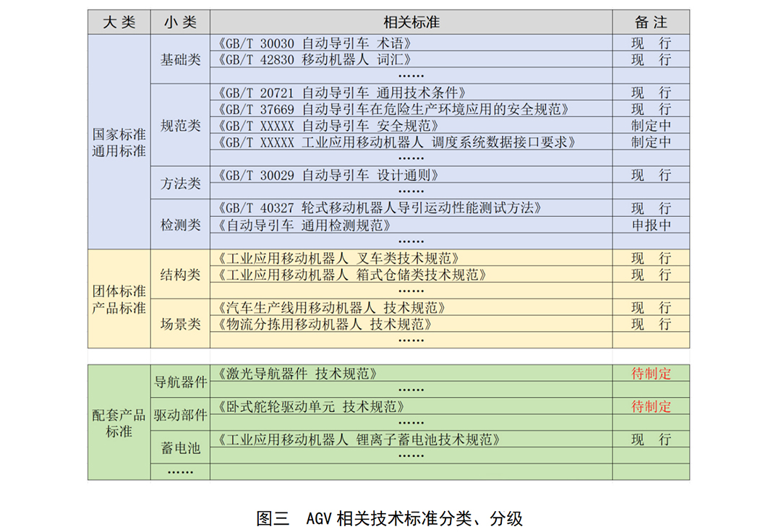Viewport: 781px width, 532px height.
Task: Click the 规范类 subcategory cell
Action: click(180, 126)
